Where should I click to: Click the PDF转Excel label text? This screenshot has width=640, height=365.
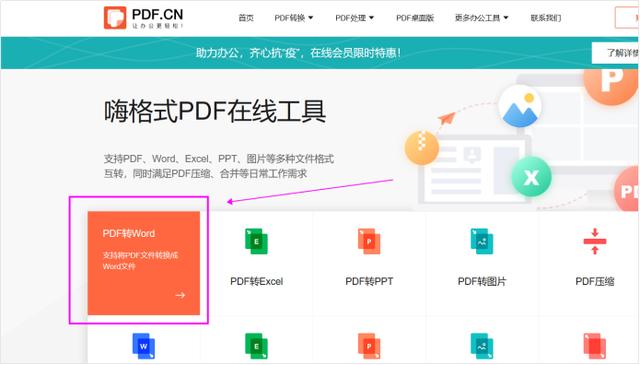pos(256,281)
